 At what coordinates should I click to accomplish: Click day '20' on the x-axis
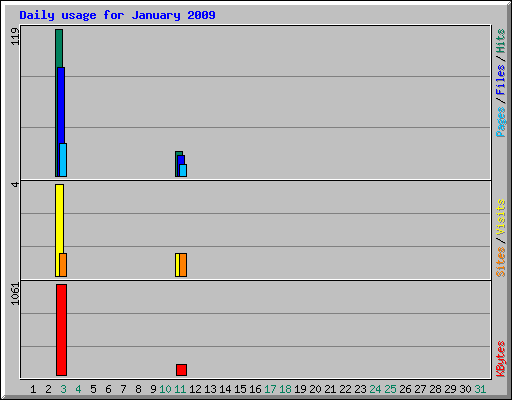click(x=315, y=389)
